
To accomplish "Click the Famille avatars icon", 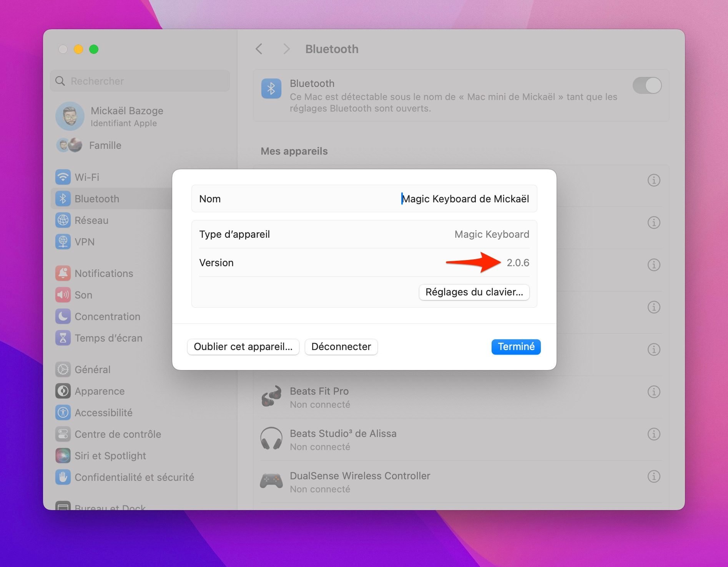I will tap(69, 145).
